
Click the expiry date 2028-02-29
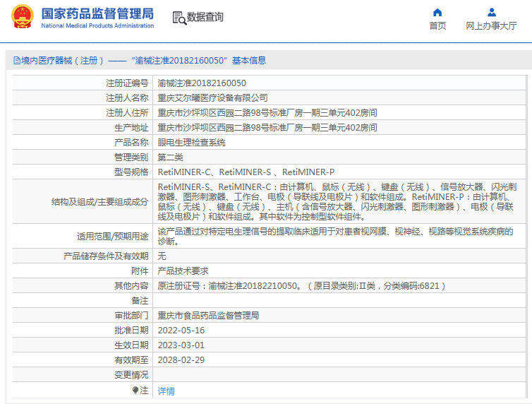pyautogui.click(x=181, y=360)
